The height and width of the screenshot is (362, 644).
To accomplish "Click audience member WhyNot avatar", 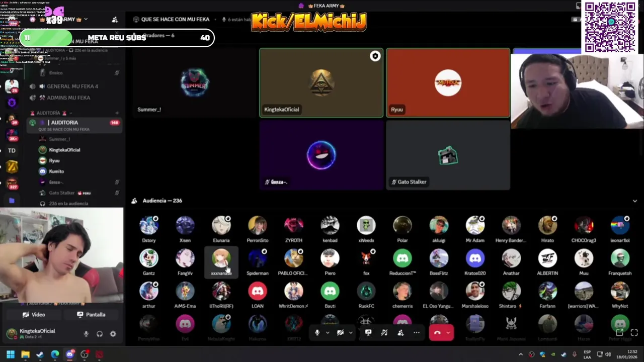I will click(620, 291).
